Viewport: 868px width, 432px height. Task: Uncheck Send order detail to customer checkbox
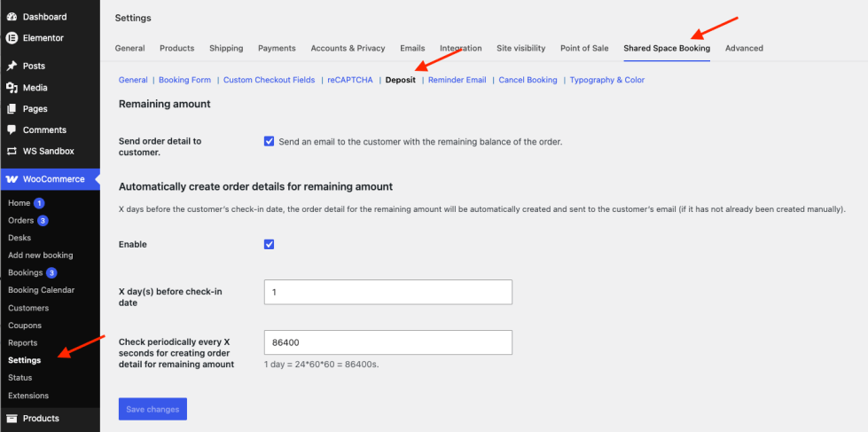(x=269, y=141)
